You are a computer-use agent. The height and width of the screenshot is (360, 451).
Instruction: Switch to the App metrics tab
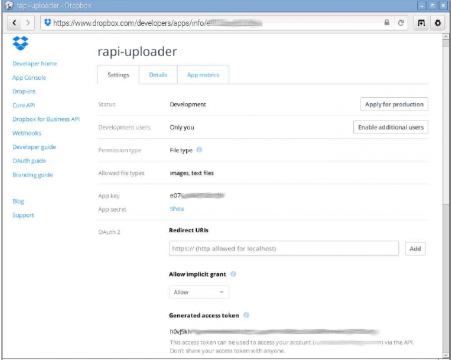click(203, 75)
